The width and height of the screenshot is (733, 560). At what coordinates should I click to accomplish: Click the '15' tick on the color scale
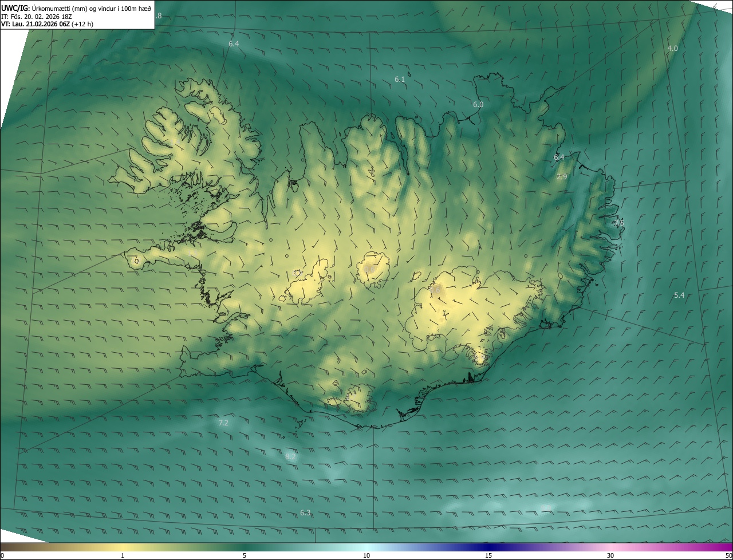pos(488,556)
